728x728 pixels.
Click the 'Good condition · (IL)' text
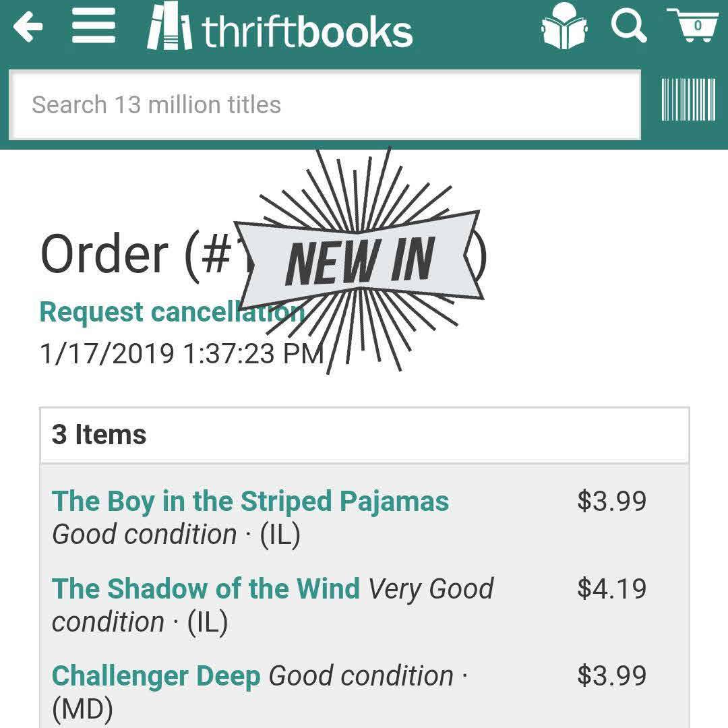[176, 535]
